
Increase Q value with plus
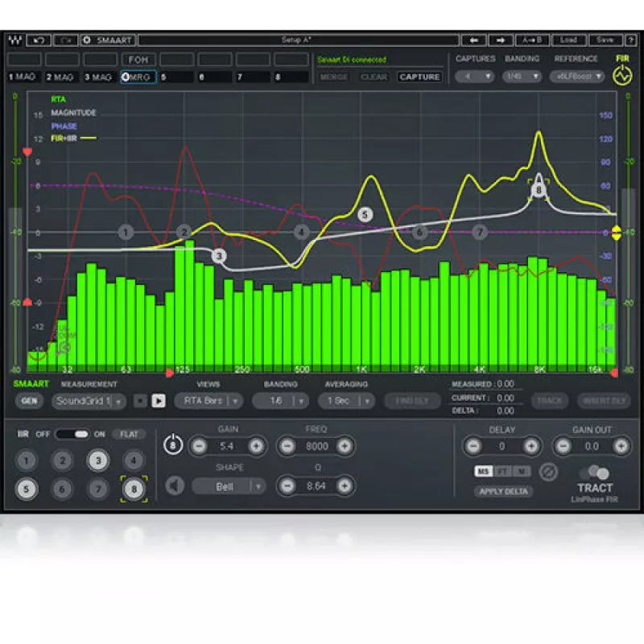click(345, 486)
